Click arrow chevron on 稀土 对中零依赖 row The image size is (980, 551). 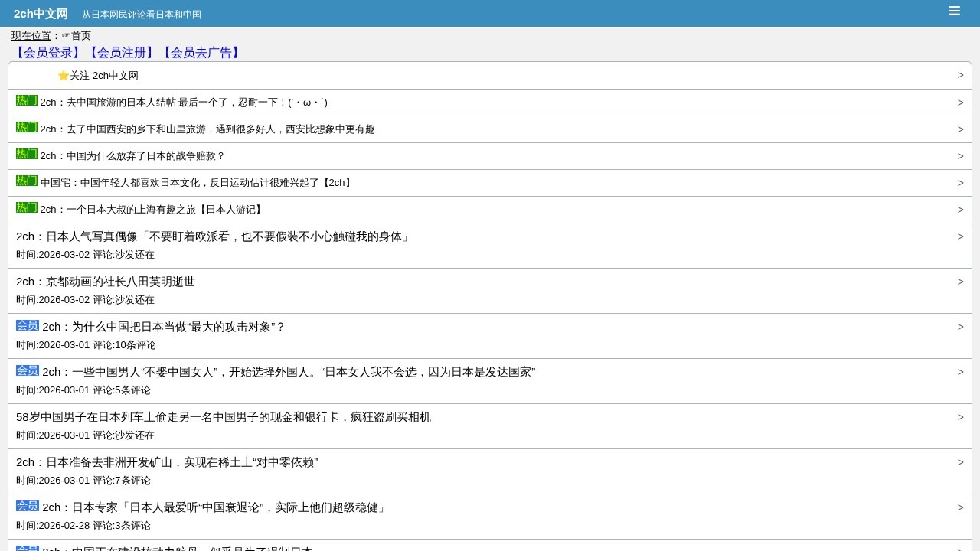coord(960,462)
